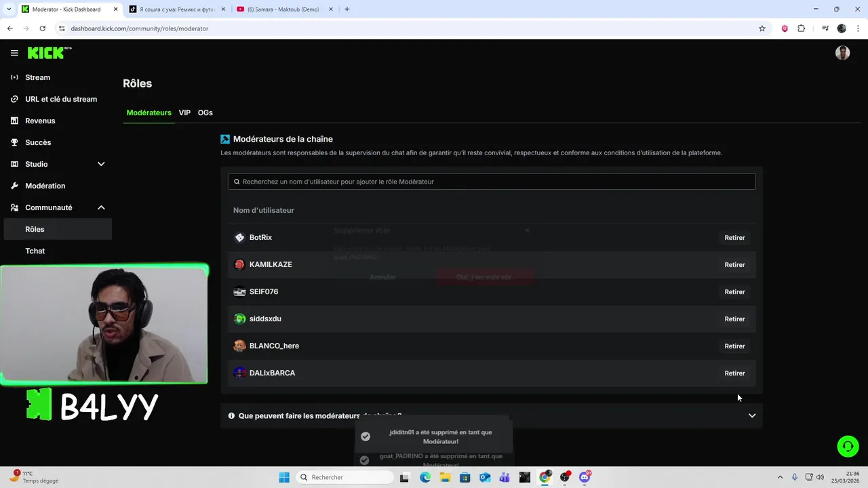Click the sword icon beside Modérateurs de la chaîne
The image size is (868, 488).
(225, 139)
